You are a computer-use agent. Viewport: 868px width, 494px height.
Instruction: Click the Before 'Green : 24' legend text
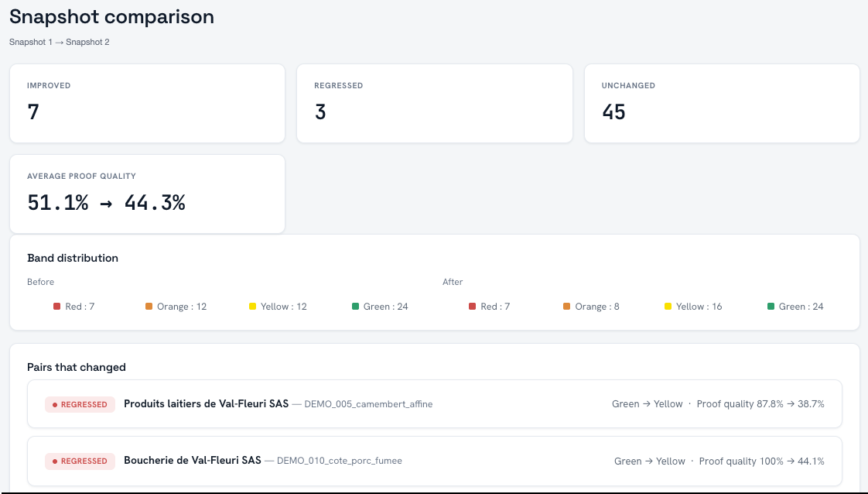[386, 307]
